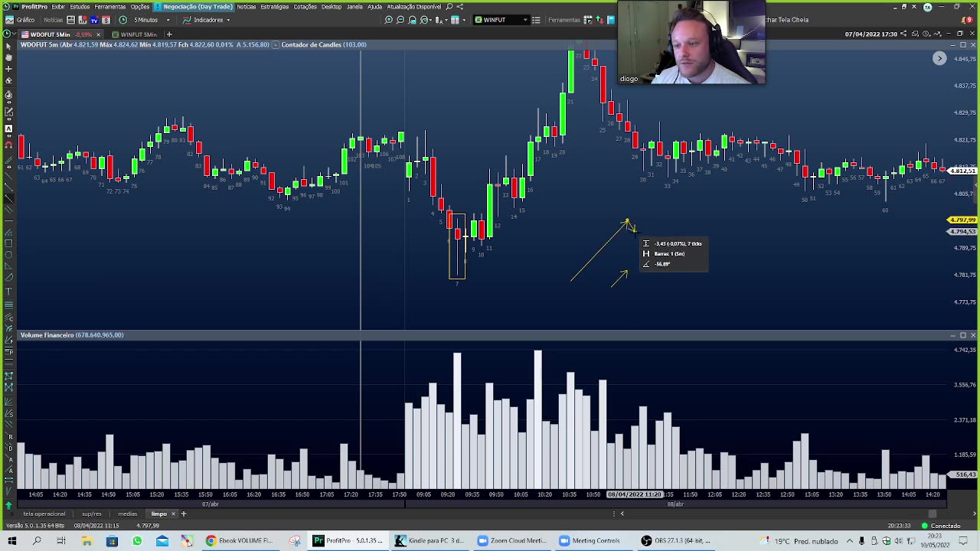Open the Exibir menu
Screen dimensions: 980x551
[x=58, y=7]
